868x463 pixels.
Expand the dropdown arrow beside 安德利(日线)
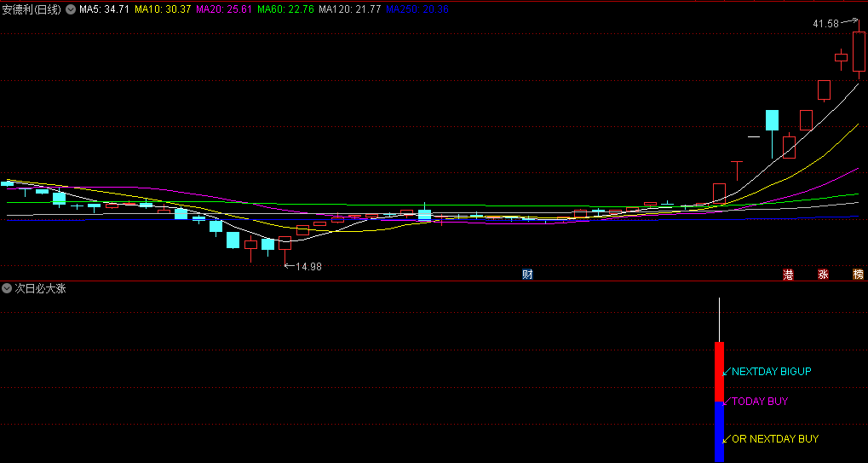tap(71, 9)
